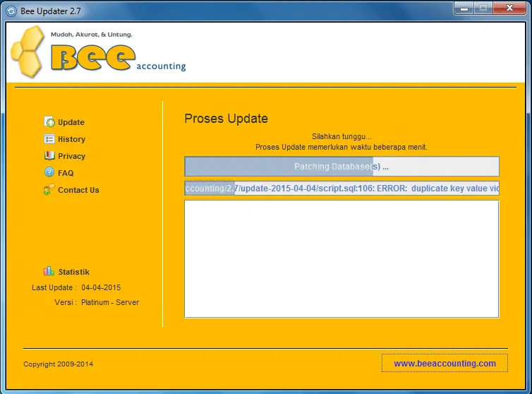532x394 pixels.
Task: Open the Update menu item
Action: tap(71, 122)
